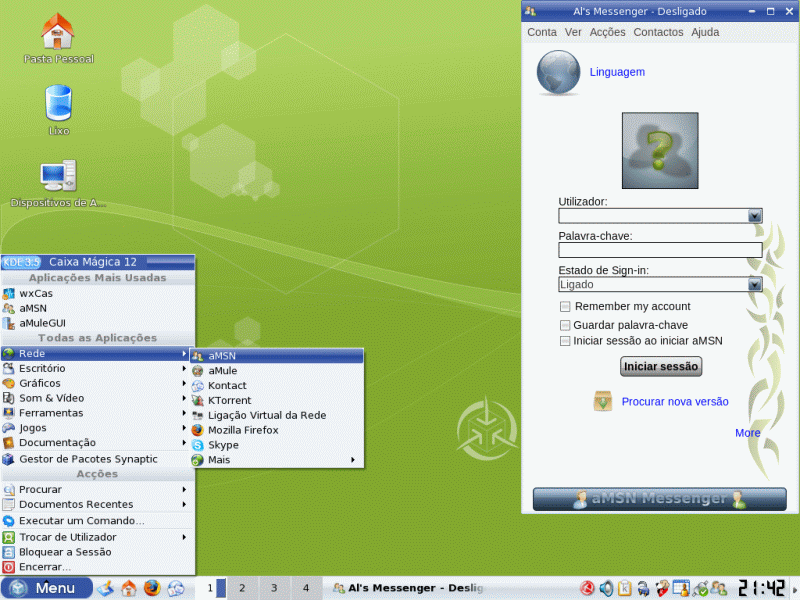Click the globe mail icon in the panel

[176, 588]
